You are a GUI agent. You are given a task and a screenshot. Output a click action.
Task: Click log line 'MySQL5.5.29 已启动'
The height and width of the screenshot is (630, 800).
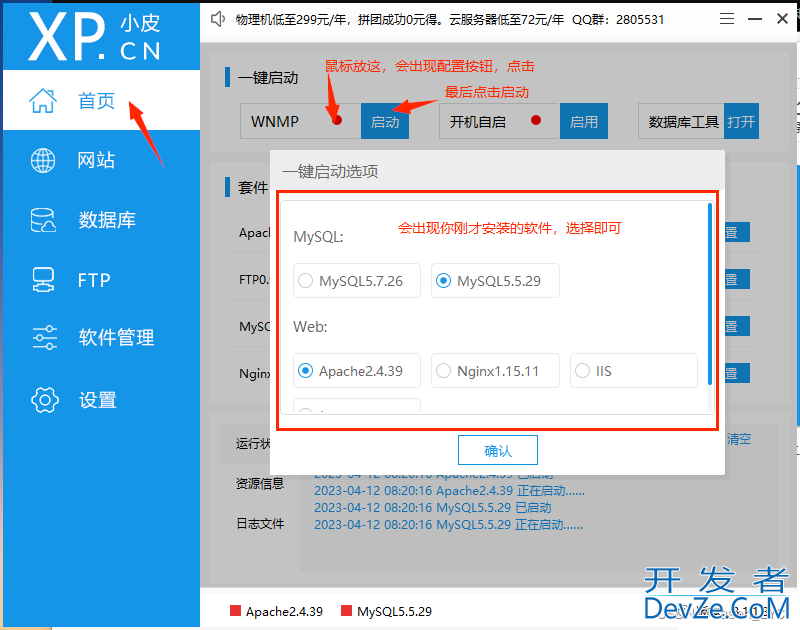pyautogui.click(x=433, y=508)
